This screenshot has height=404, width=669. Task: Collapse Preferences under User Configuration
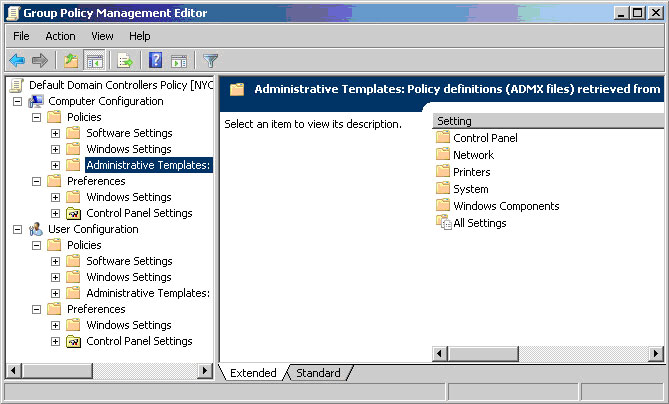37,309
